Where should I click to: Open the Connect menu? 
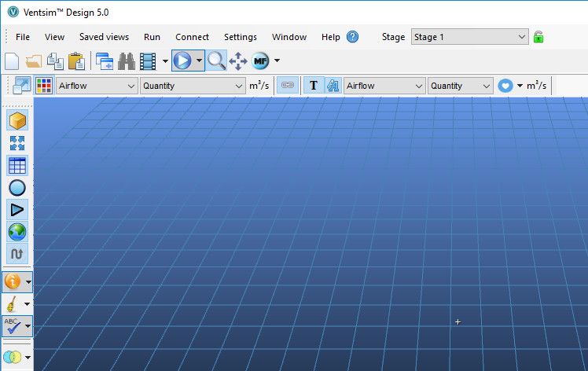(192, 37)
